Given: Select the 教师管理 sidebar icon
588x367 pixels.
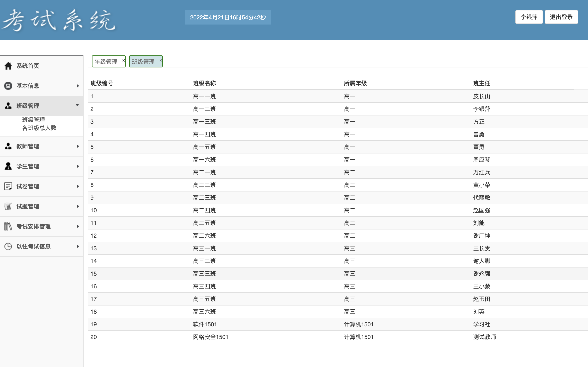Looking at the screenshot, I should pos(8,146).
